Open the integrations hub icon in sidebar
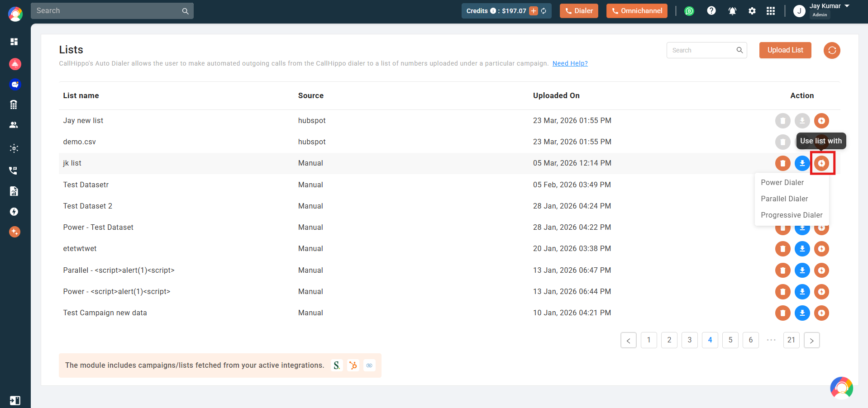 14,148
